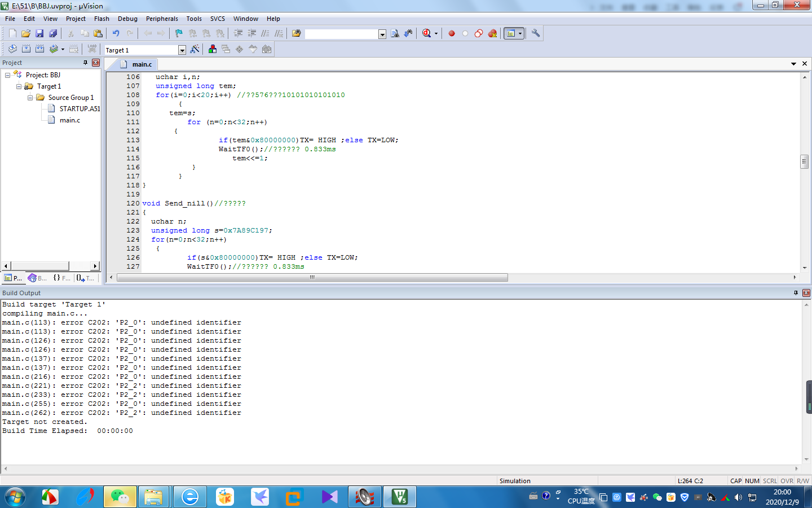Open Options for Target icon
812x508 pixels.
point(195,49)
